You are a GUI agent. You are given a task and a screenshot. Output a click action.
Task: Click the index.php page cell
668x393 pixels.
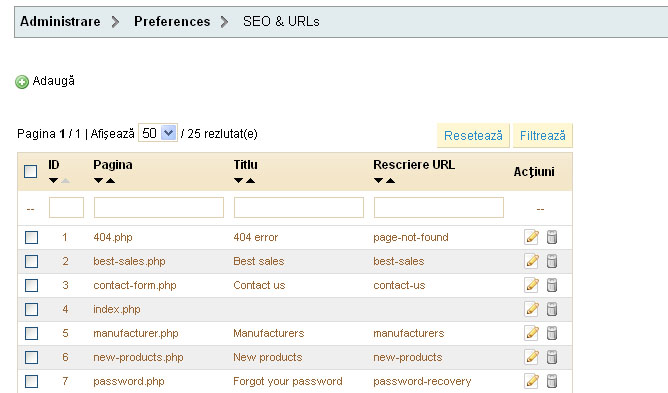click(x=117, y=309)
